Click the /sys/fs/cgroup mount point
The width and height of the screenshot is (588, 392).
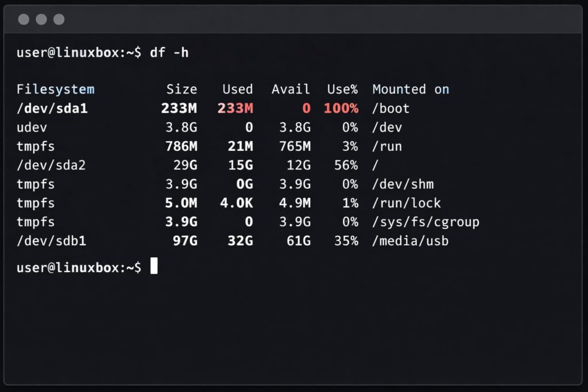point(425,222)
